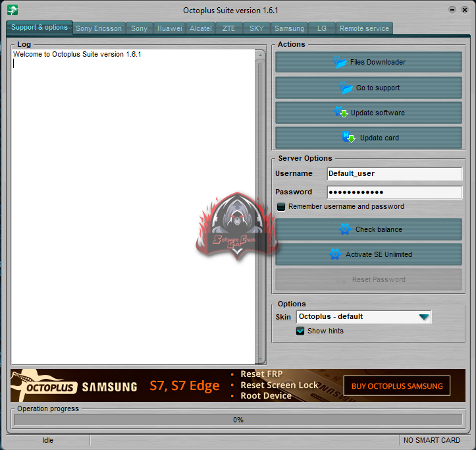Click the Files Downloader folder icon
476x450 pixels.
coord(340,62)
